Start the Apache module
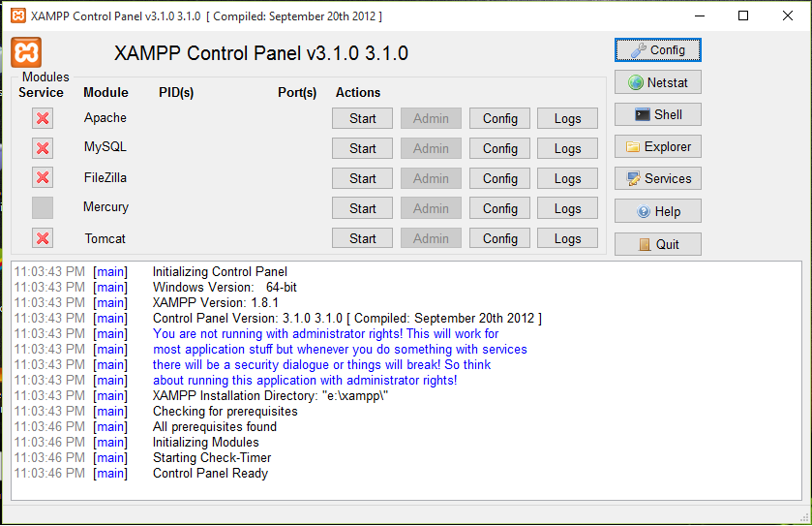This screenshot has height=526, width=812. 363,118
